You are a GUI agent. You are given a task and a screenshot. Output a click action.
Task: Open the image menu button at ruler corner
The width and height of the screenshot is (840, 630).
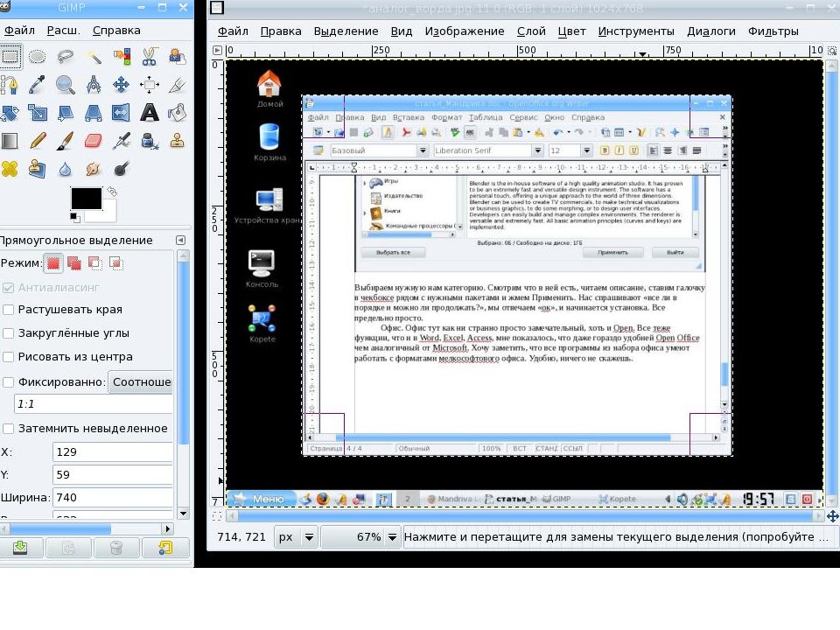tap(217, 51)
